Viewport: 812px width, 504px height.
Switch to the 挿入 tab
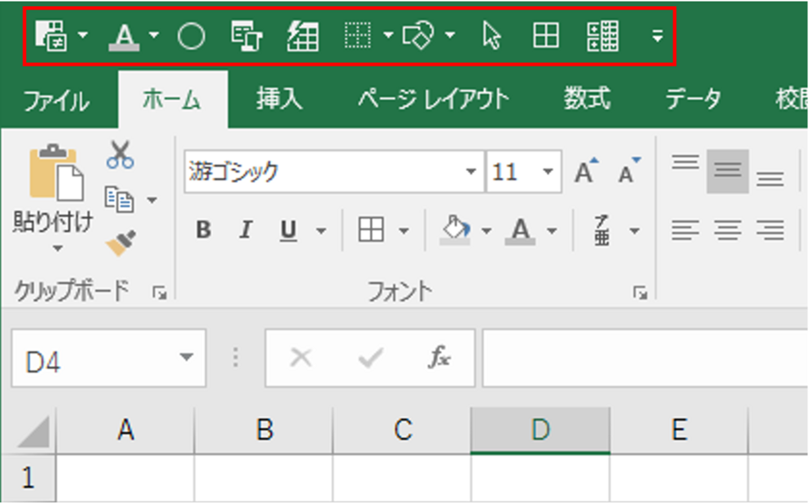[280, 99]
